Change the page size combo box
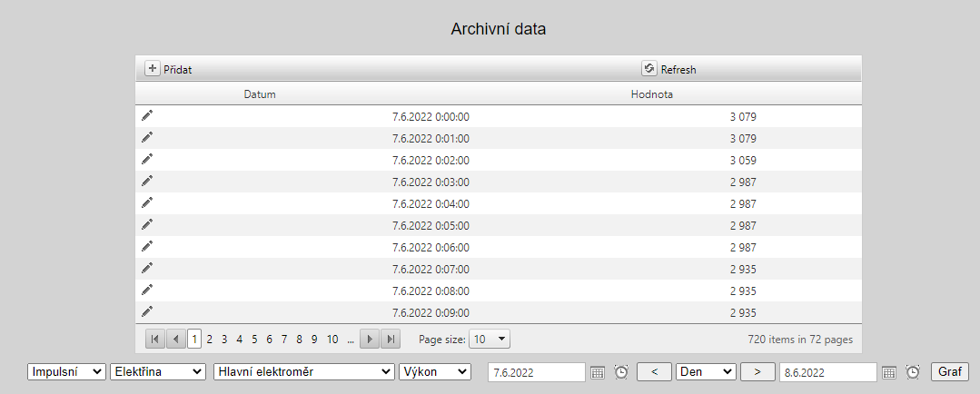Image resolution: width=980 pixels, height=394 pixels. pyautogui.click(x=490, y=339)
